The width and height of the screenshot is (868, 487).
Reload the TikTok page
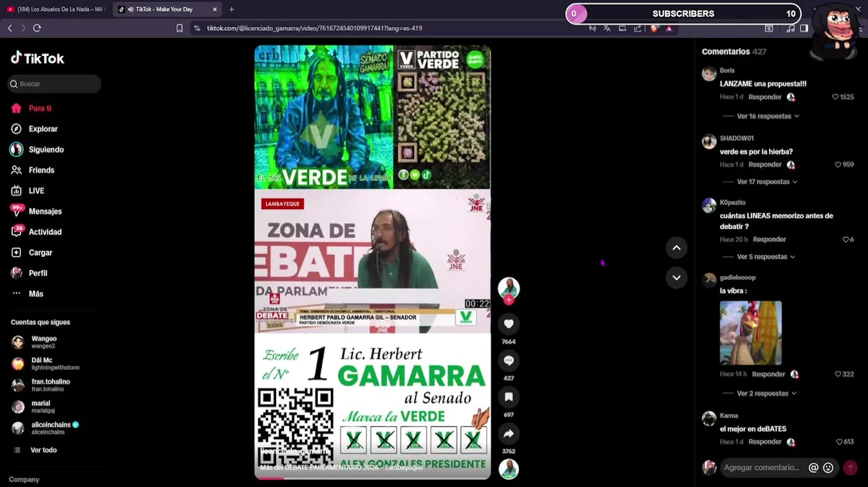tap(37, 28)
